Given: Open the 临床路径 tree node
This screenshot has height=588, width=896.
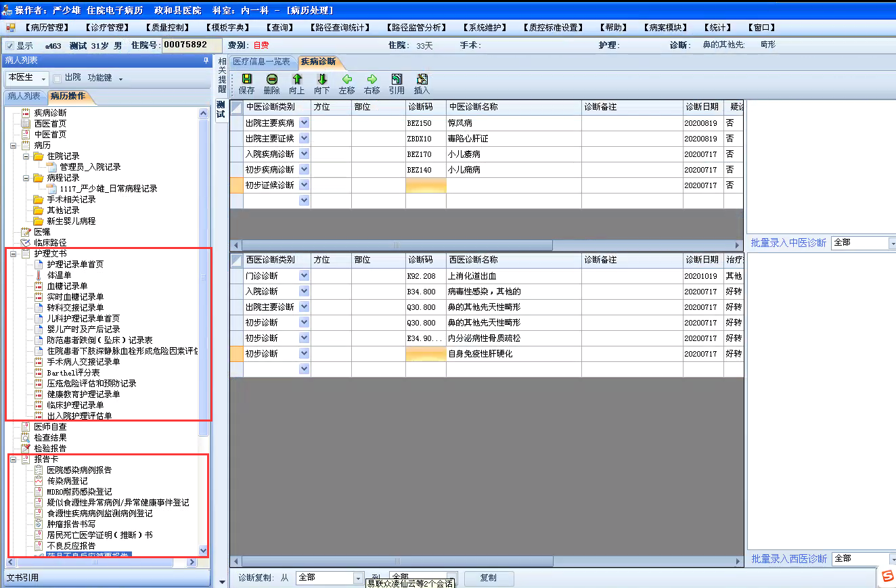Looking at the screenshot, I should point(50,243).
